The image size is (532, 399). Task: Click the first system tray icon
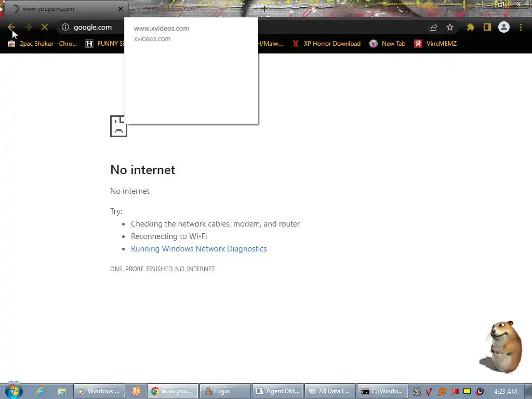(417, 392)
